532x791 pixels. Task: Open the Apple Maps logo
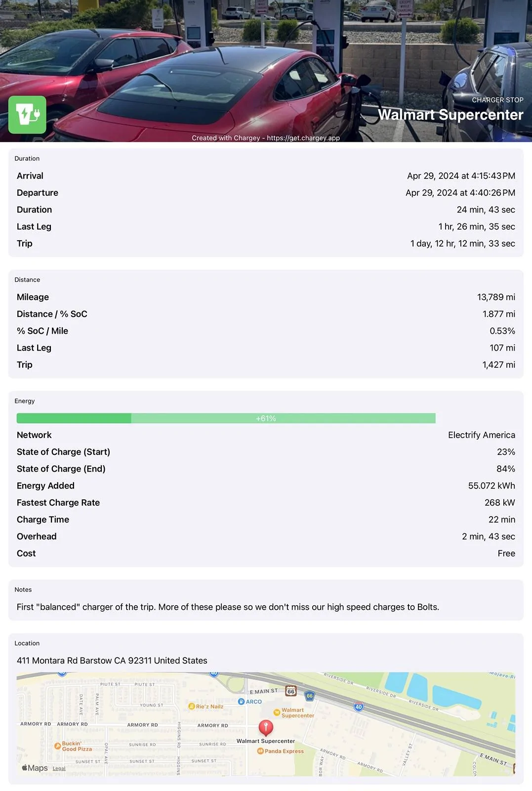click(x=35, y=768)
